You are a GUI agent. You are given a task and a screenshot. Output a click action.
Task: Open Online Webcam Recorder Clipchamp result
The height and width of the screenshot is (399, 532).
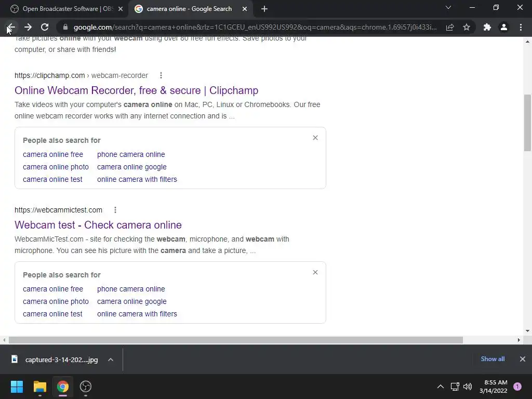coord(137,90)
